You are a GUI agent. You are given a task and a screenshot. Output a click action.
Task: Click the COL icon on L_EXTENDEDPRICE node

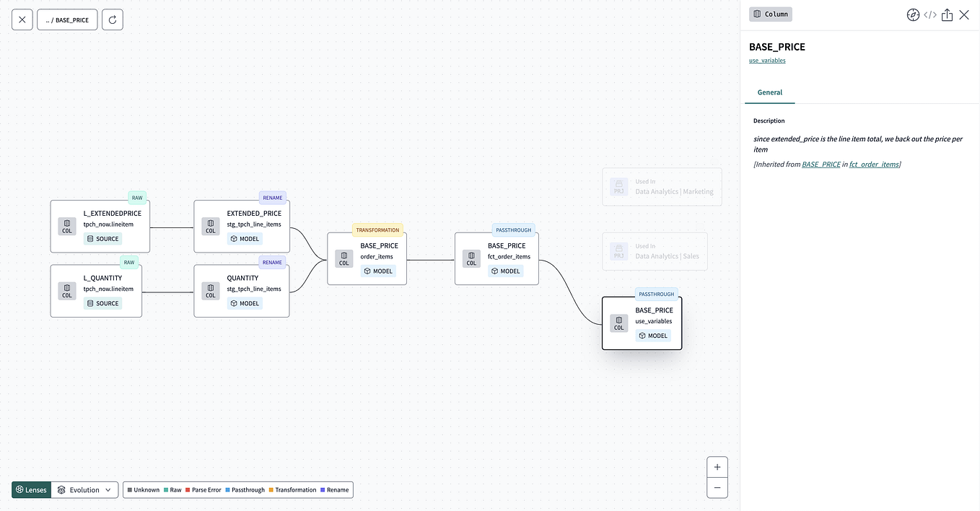pos(67,227)
